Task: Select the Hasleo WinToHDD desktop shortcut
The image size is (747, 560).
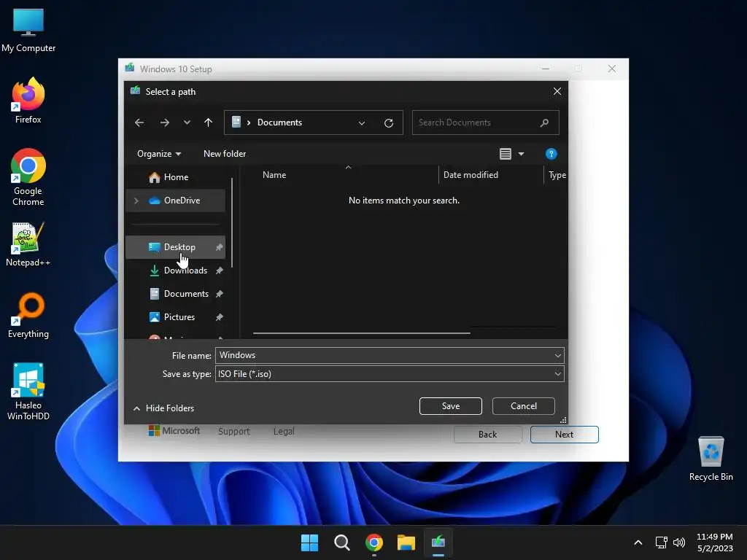Action: tap(28, 392)
